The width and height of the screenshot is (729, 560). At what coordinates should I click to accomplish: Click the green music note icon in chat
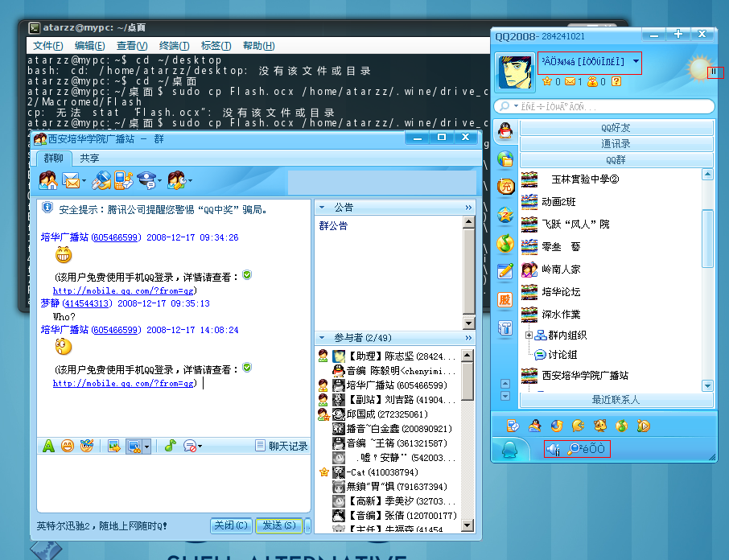pos(170,446)
